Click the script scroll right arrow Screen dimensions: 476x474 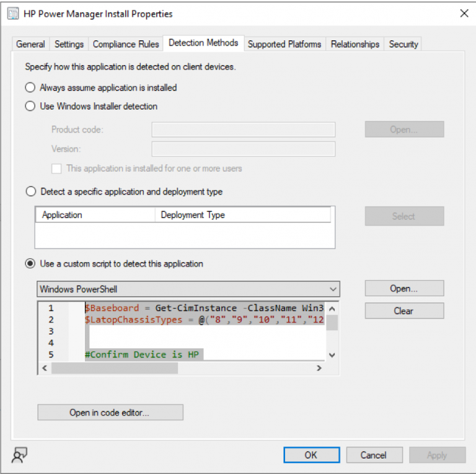click(319, 368)
